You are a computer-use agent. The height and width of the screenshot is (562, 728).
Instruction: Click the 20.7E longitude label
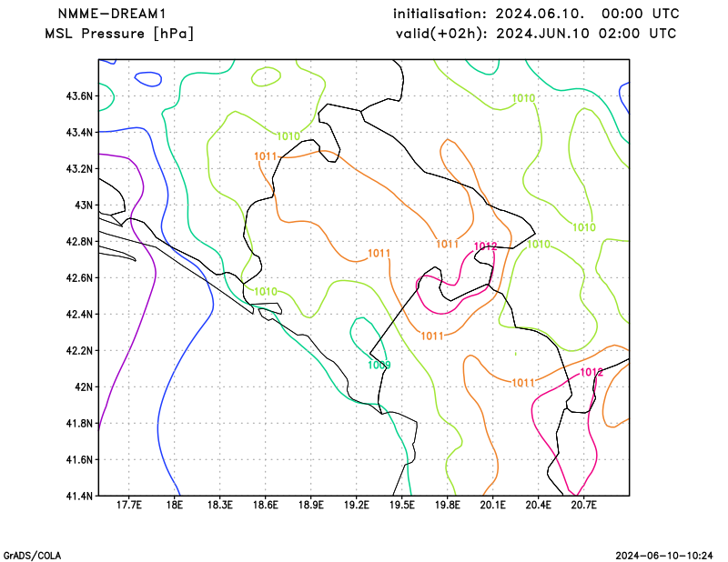(x=583, y=505)
